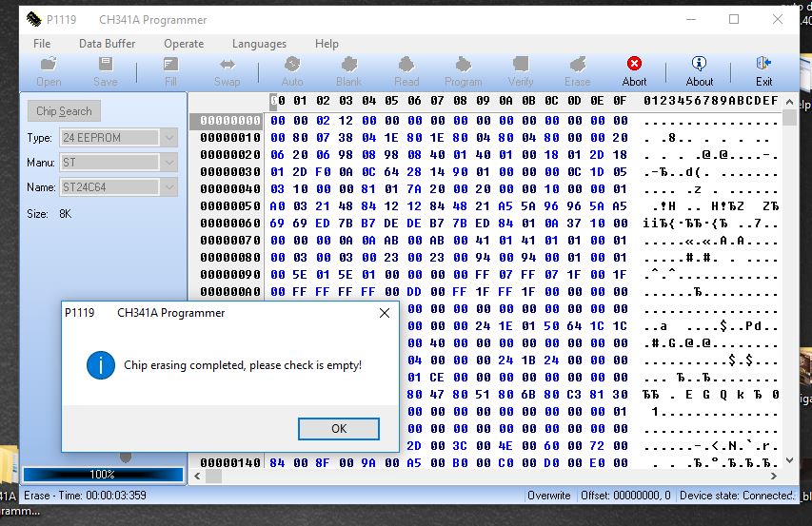Select address row 000000A0
The image size is (812, 526).
pos(230,292)
